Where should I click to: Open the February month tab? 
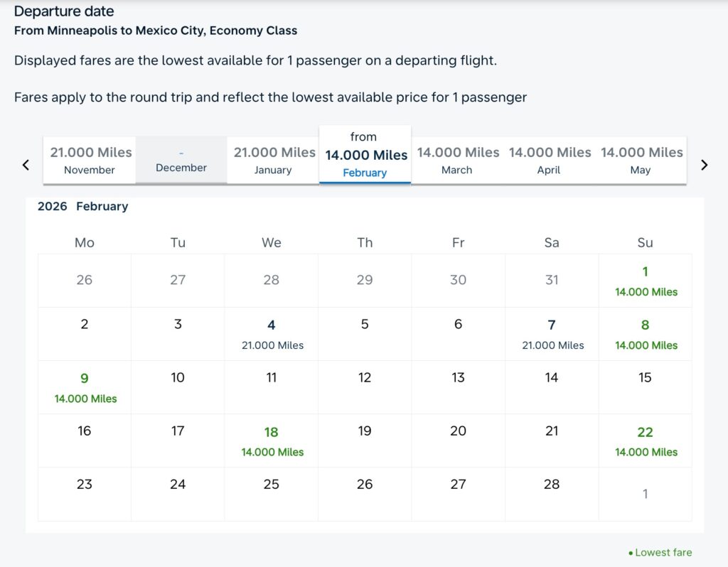coord(365,154)
